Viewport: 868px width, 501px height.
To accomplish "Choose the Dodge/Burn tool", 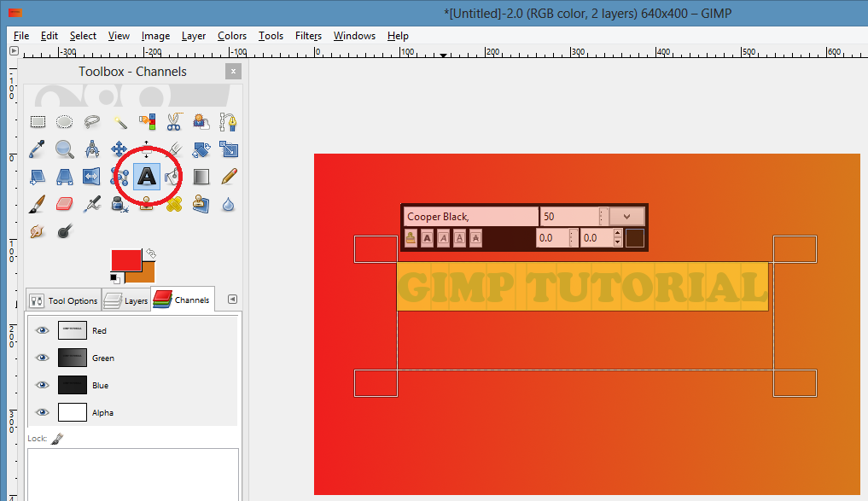I will coord(64,230).
